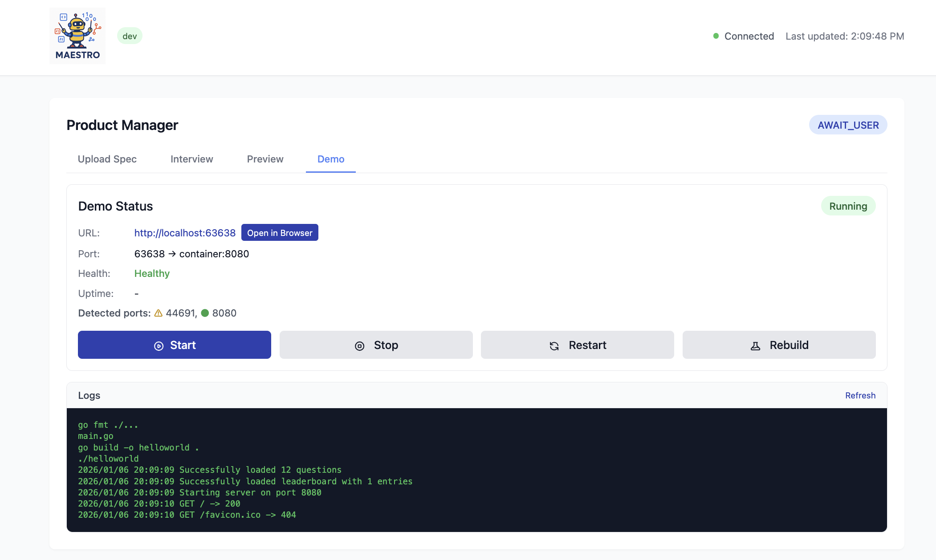Follow the http://localhost:63638 link
936x560 pixels.
pyautogui.click(x=185, y=233)
